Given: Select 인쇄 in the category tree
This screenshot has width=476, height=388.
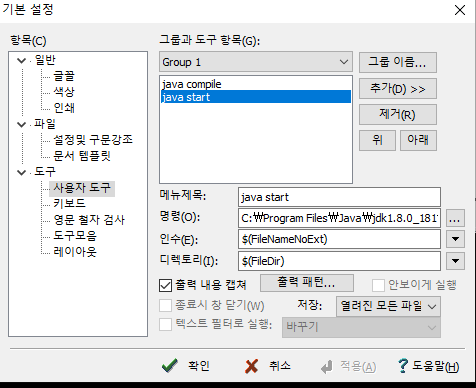Looking at the screenshot, I should pyautogui.click(x=64, y=108).
